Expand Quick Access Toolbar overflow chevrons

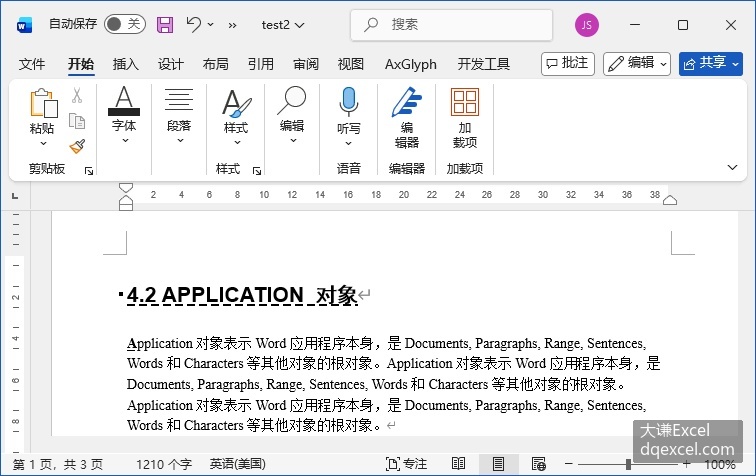point(232,25)
